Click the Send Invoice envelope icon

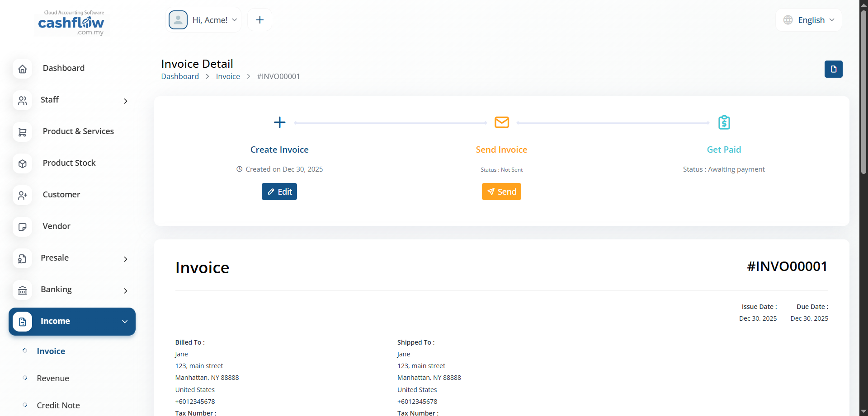click(x=501, y=122)
